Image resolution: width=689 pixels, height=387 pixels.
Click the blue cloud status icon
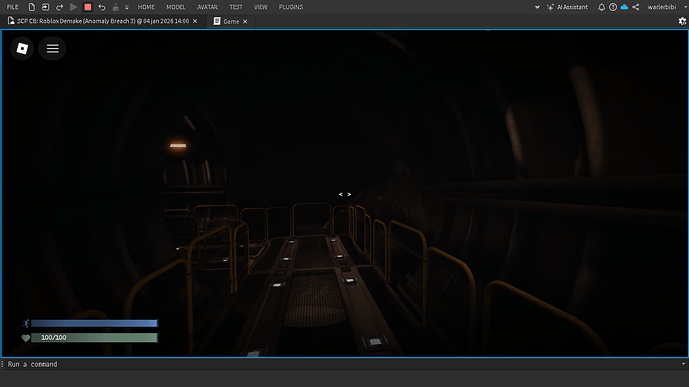[624, 7]
